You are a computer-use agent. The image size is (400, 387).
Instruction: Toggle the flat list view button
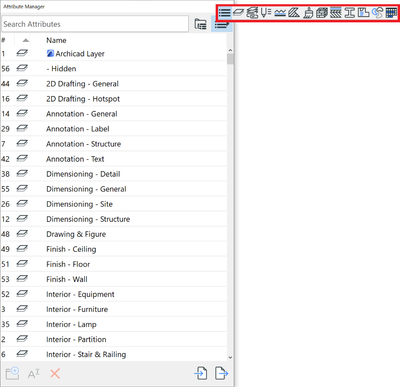(221, 25)
